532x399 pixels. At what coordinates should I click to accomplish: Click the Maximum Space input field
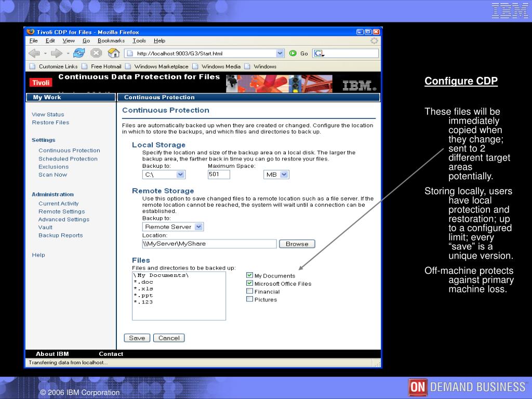pyautogui.click(x=219, y=175)
